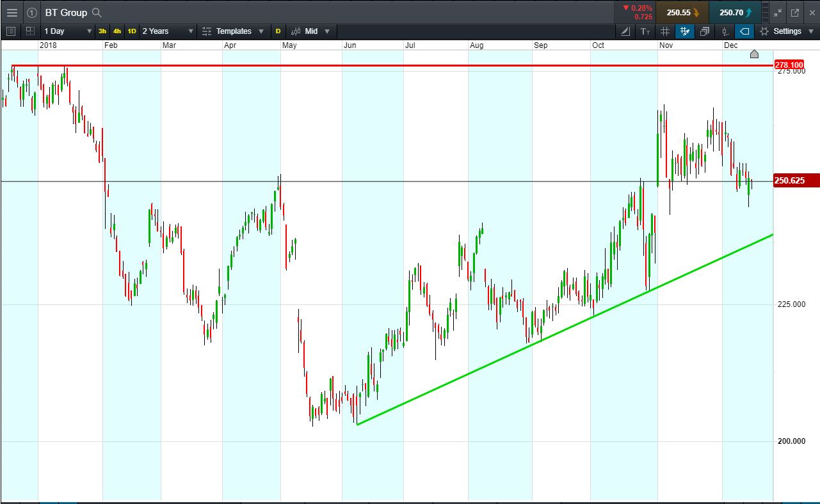Click the 225.000 label on price axis
The width and height of the screenshot is (820, 504).
(x=791, y=304)
